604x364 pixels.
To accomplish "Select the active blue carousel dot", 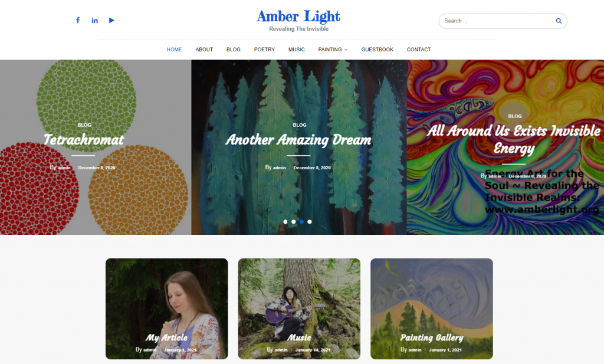I will click(301, 221).
